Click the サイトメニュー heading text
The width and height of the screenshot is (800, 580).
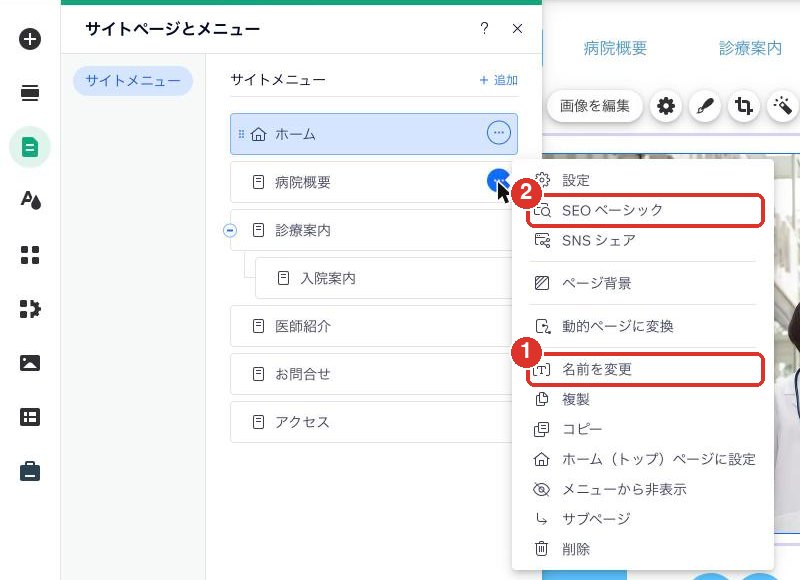[278, 80]
